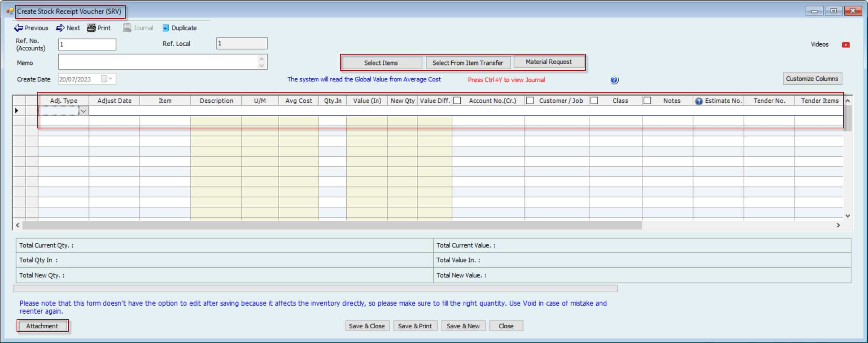Image resolution: width=868 pixels, height=343 pixels.
Task: Click Save & Close
Action: coord(367,326)
